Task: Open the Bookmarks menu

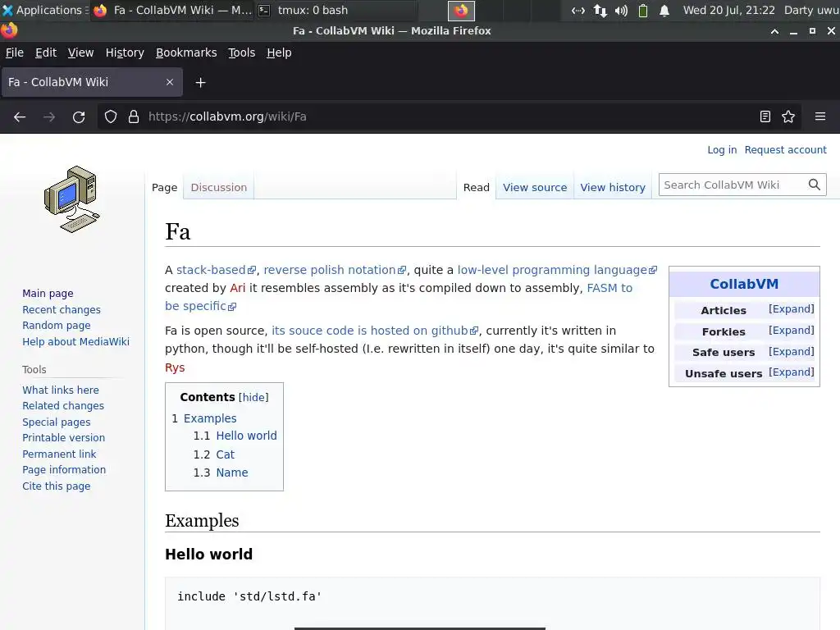Action: coord(186,52)
